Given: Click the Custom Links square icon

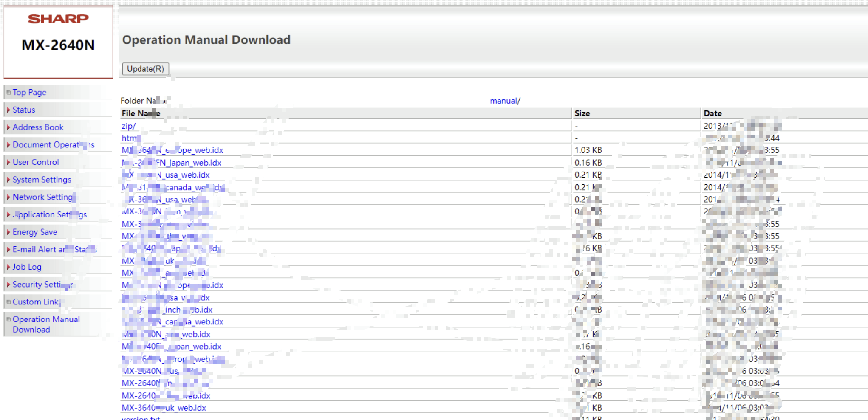Looking at the screenshot, I should point(8,302).
